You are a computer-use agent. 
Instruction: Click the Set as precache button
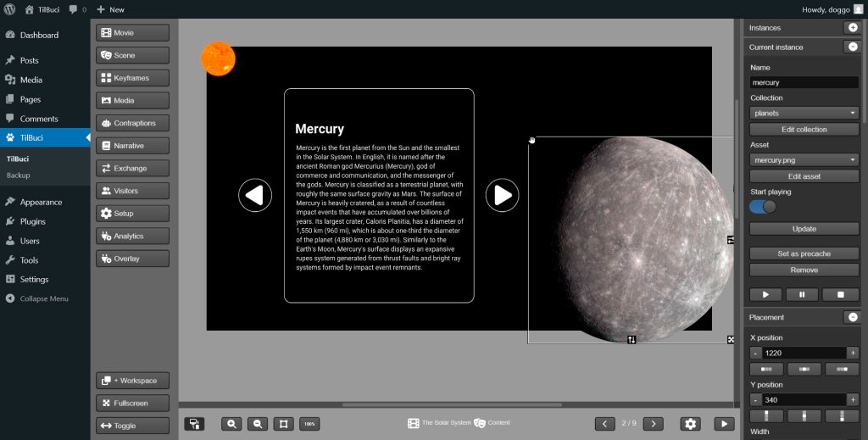pos(804,253)
